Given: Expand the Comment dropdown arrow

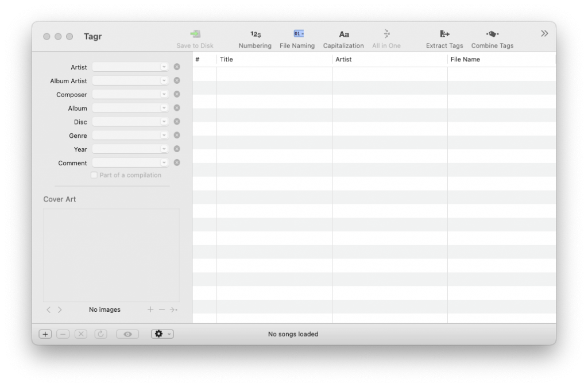Looking at the screenshot, I should 164,162.
